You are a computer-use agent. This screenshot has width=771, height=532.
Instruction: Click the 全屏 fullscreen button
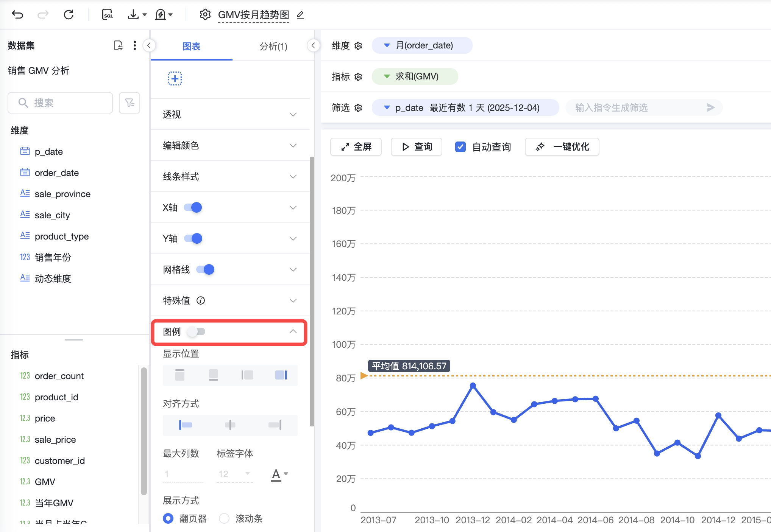tap(356, 147)
